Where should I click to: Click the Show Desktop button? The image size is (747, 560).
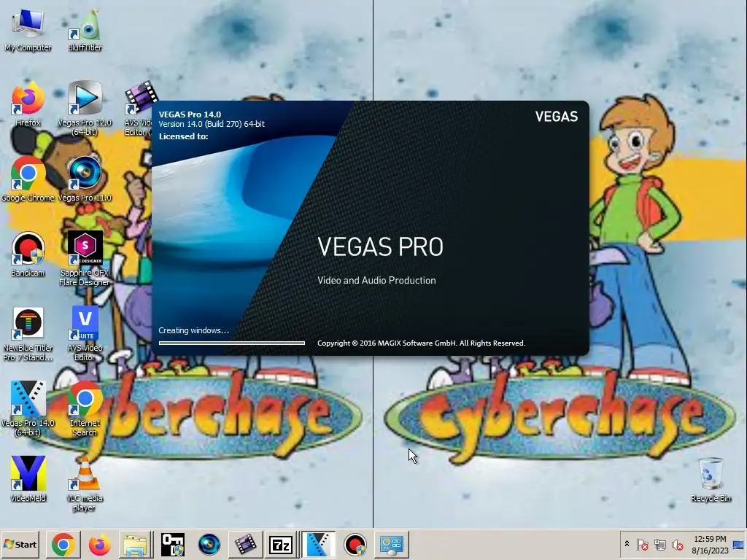740,544
